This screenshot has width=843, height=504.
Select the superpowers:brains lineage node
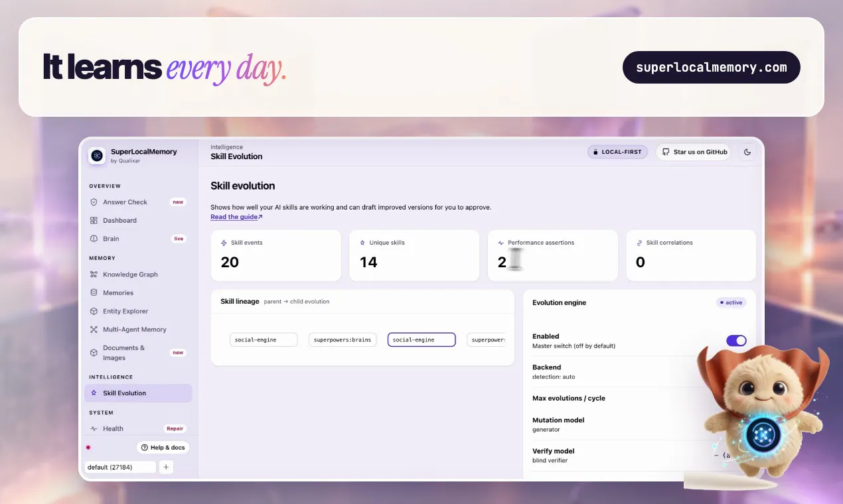coord(343,340)
